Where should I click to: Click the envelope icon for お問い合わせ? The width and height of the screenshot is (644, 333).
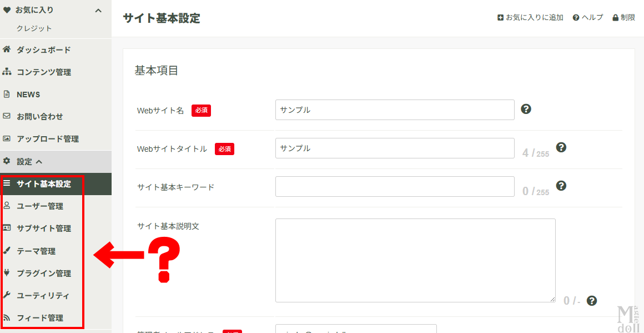7,116
